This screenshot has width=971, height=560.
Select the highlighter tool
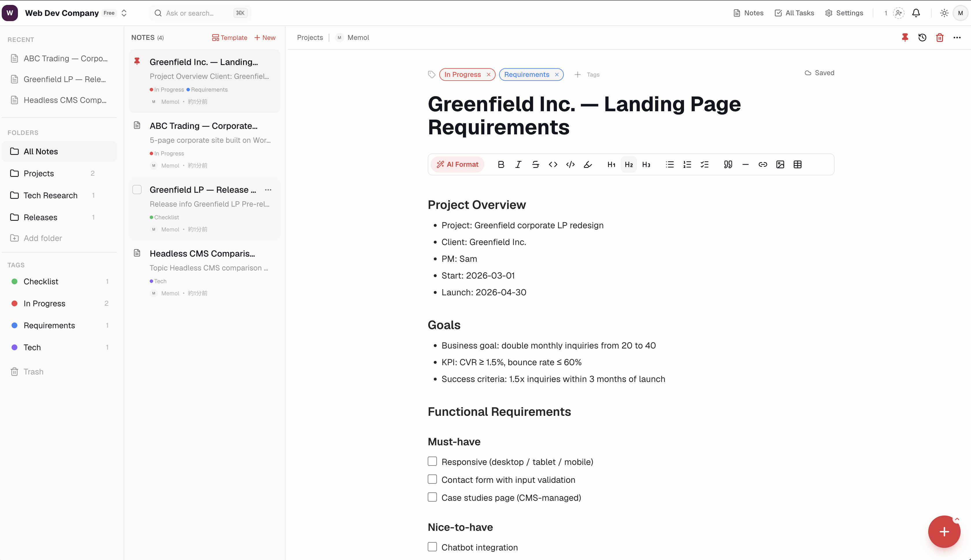tap(588, 165)
